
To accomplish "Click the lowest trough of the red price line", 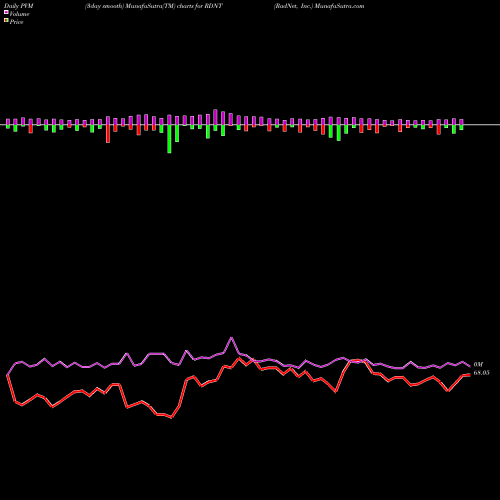I will 171,417.
